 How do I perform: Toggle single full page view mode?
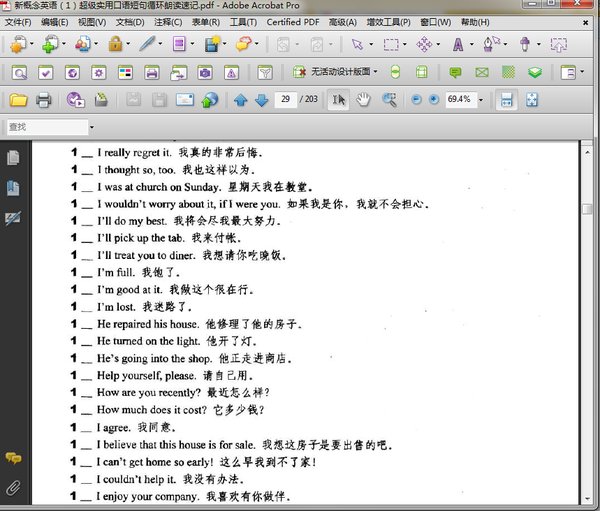click(531, 100)
